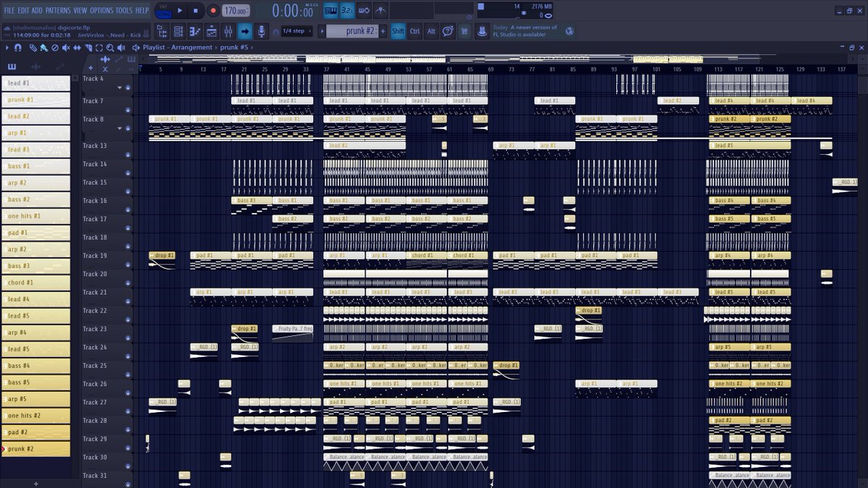Toggle the playlist snap magnet
This screenshot has height=488, width=868.
tap(18, 48)
